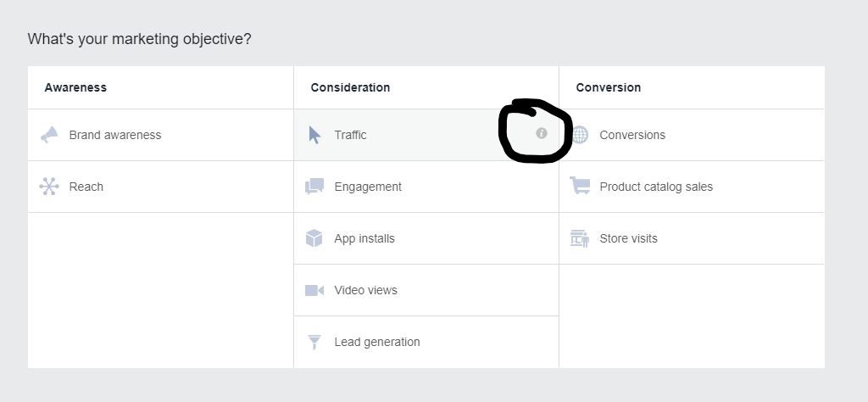Click the Lead generation funnel icon
Image resolution: width=868 pixels, height=402 pixels.
(314, 342)
